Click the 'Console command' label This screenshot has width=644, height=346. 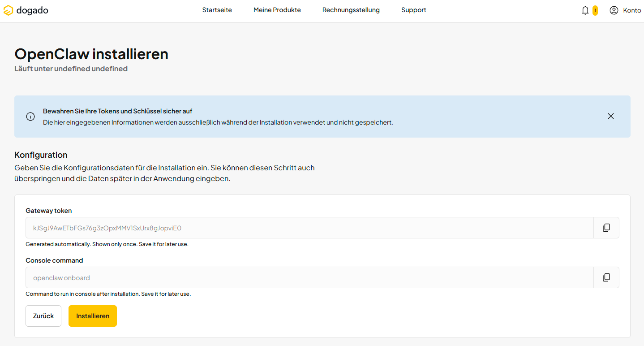pos(54,260)
